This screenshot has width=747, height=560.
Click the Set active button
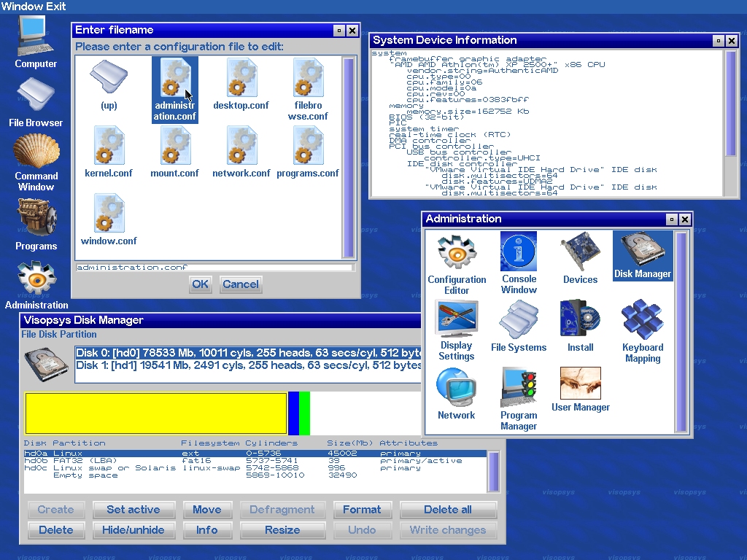[x=133, y=510]
